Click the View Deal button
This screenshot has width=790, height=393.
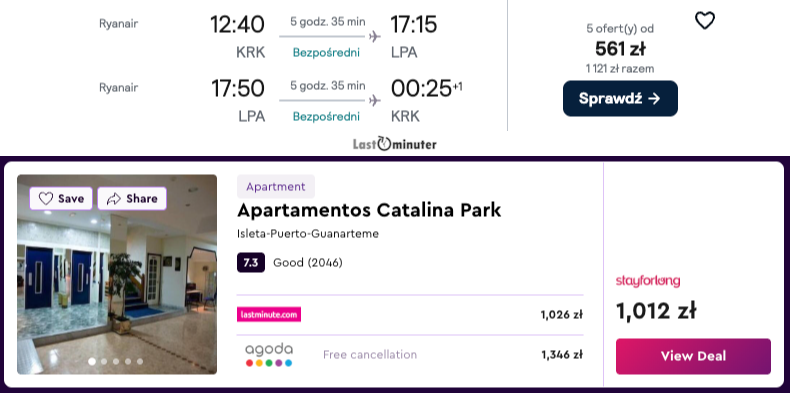click(x=693, y=356)
